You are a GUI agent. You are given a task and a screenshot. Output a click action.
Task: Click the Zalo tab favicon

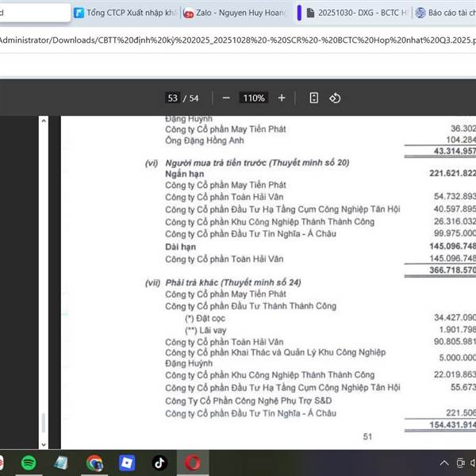pos(189,13)
